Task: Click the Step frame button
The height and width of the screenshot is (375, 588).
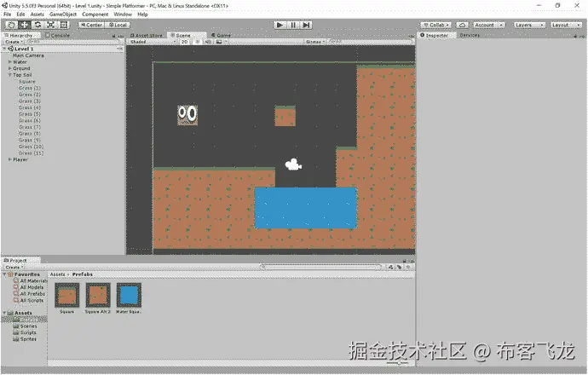Action: [x=307, y=25]
